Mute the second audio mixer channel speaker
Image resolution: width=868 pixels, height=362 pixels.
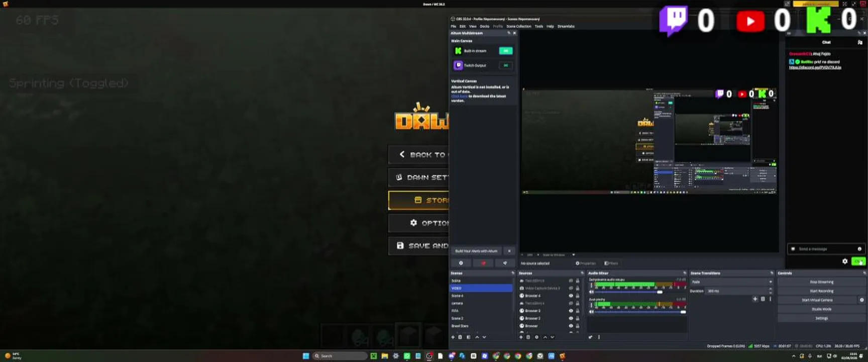(x=591, y=312)
